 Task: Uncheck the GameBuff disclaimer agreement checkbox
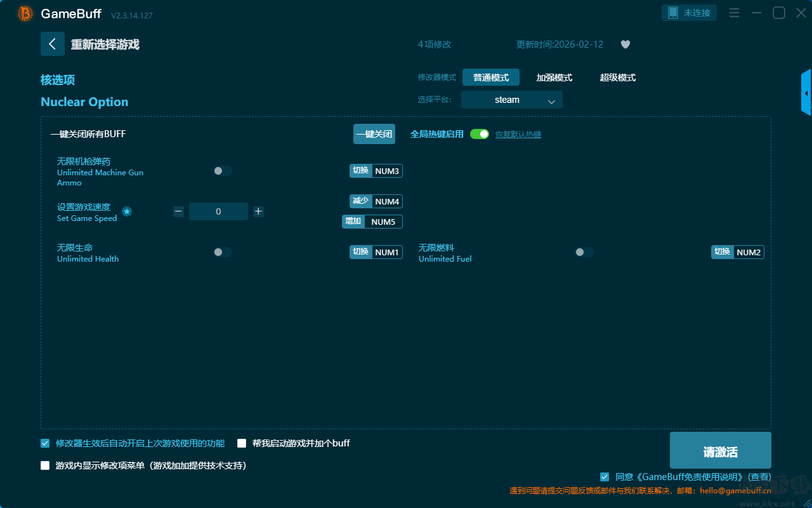tap(605, 477)
